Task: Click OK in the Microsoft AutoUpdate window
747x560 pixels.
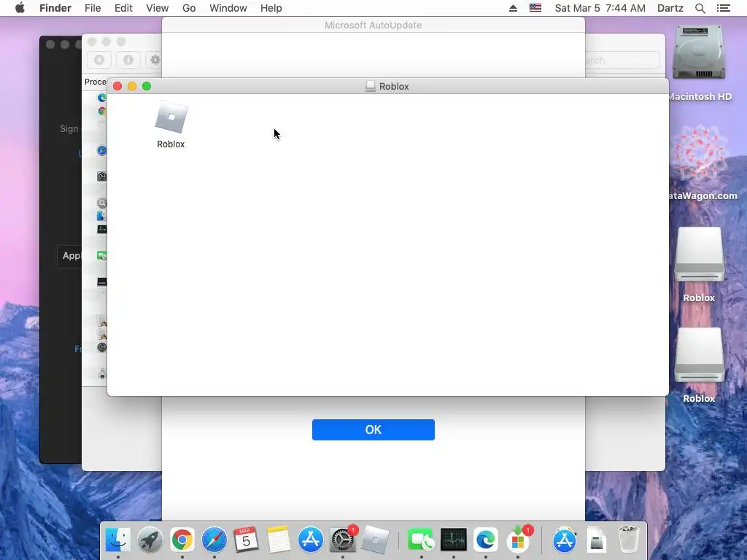Action: click(373, 429)
